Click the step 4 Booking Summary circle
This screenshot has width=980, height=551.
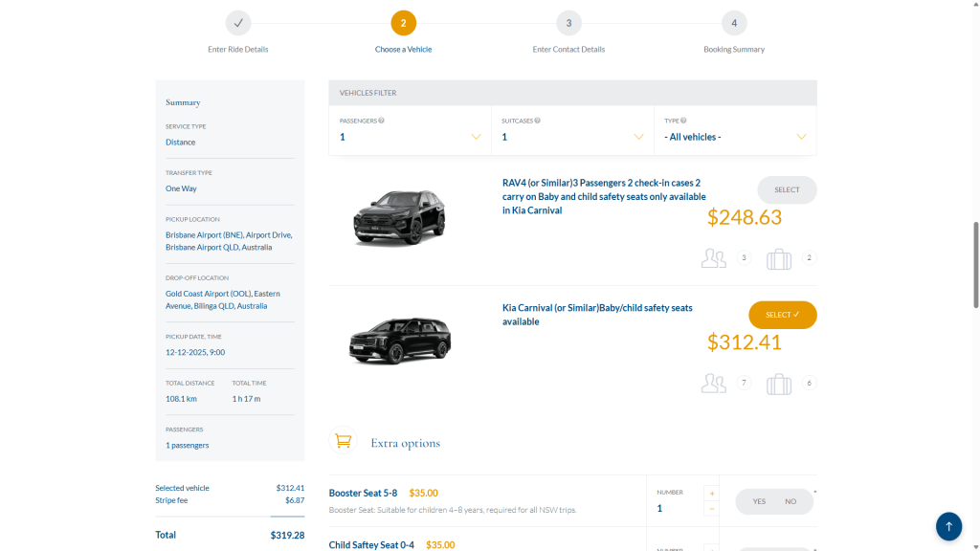734,22
